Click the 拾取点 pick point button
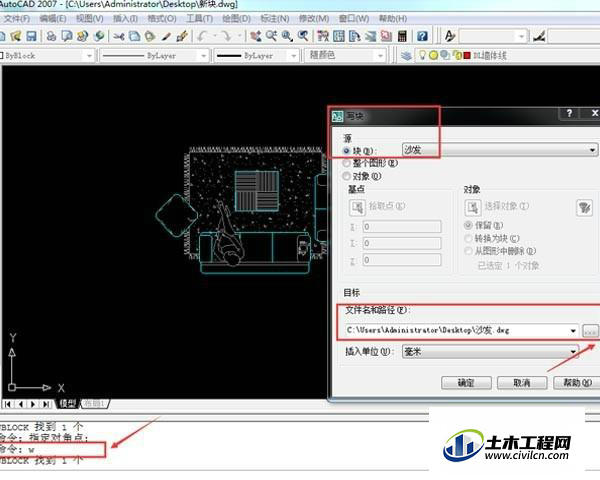Screen dimensions: 600x480 click(358, 208)
